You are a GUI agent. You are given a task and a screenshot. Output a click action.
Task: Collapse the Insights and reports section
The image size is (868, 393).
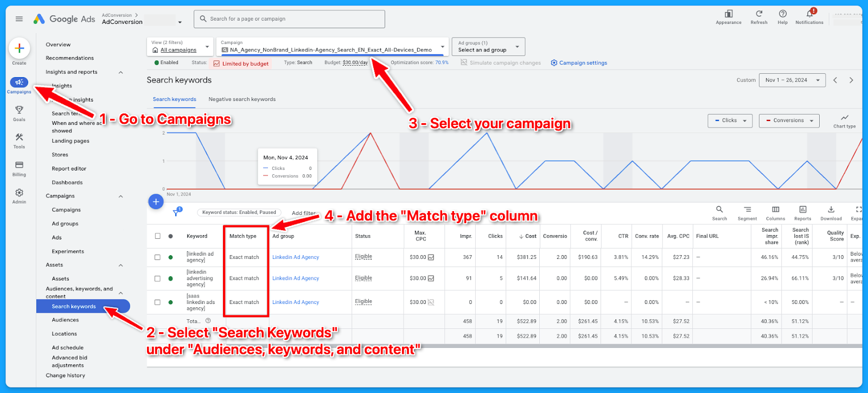click(x=120, y=72)
